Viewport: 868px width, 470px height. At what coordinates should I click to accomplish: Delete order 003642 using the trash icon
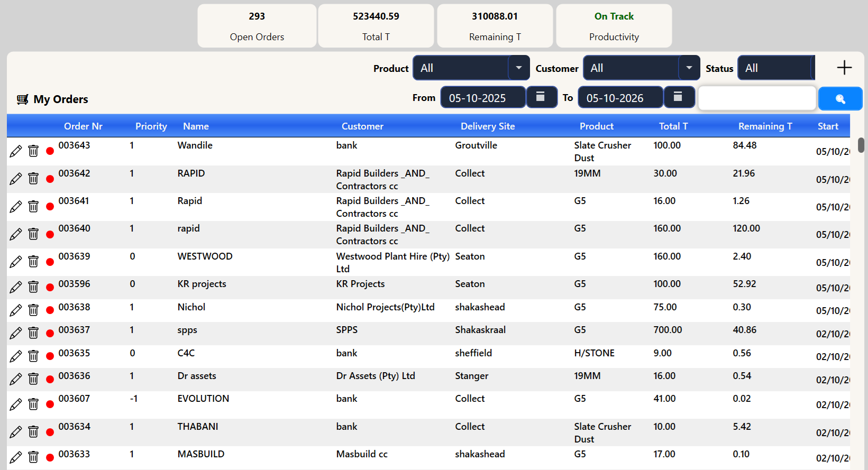33,179
